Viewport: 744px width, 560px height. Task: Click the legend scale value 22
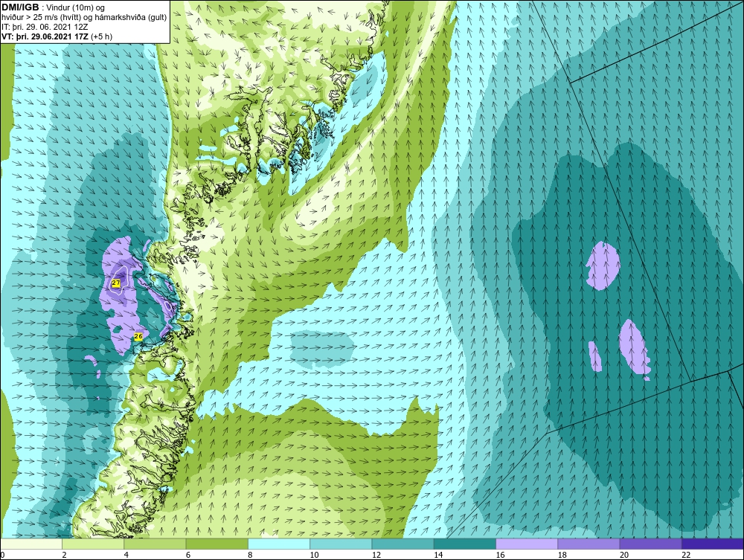coord(686,556)
